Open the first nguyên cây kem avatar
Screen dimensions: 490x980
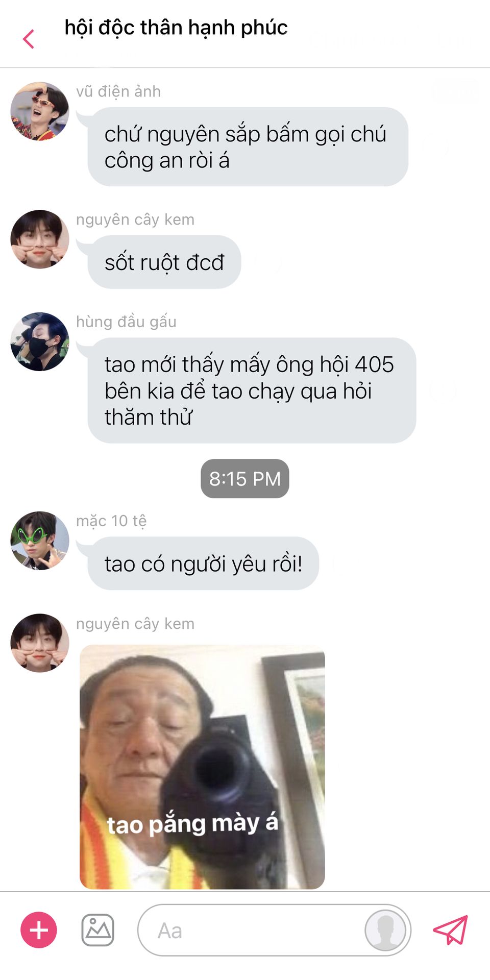point(40,239)
